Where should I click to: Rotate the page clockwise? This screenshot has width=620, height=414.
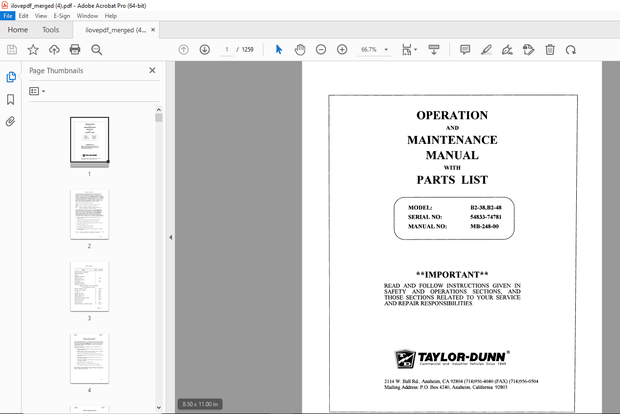point(571,50)
